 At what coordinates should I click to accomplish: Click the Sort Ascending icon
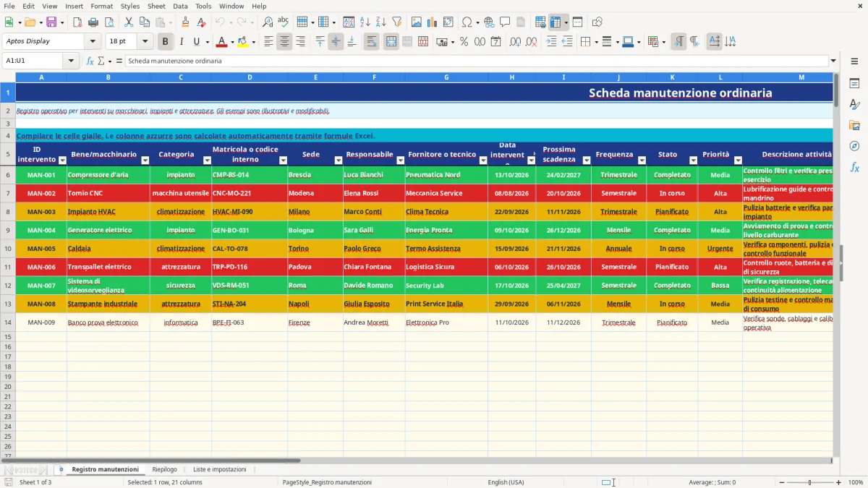tap(365, 22)
